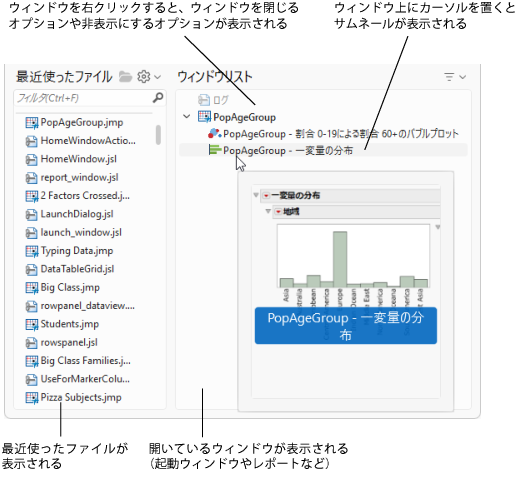This screenshot has width=519, height=477.
Task: Collapse the PopAgeGroup tree node chevron
Action: tap(187, 116)
